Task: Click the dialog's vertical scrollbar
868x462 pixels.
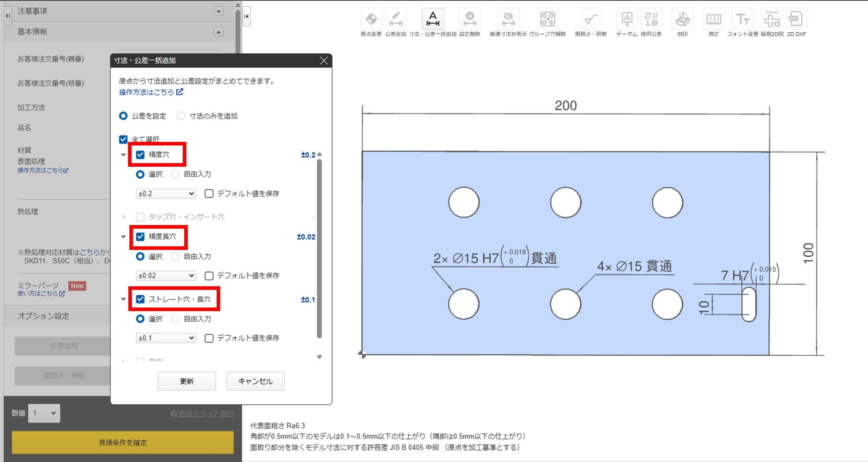Action: (319, 248)
